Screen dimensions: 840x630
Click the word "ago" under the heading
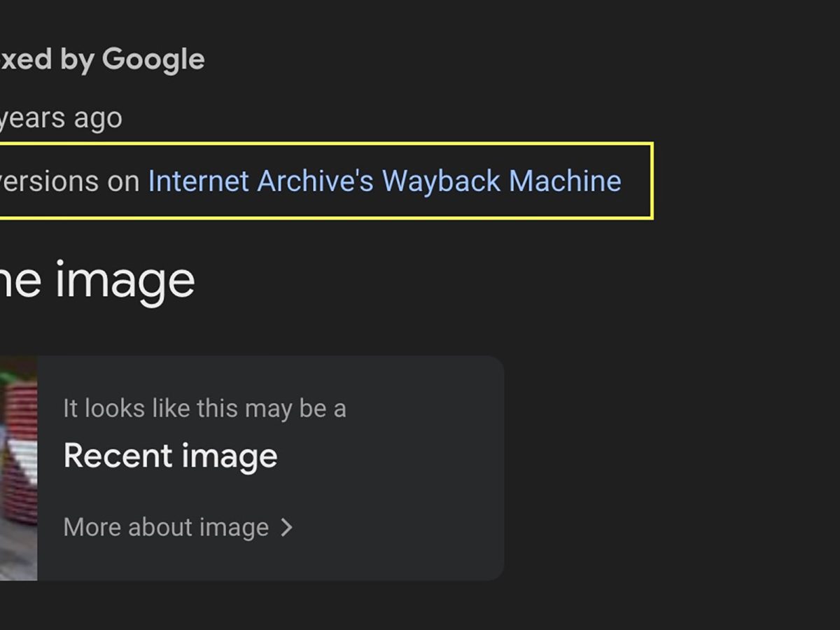pos(99,119)
